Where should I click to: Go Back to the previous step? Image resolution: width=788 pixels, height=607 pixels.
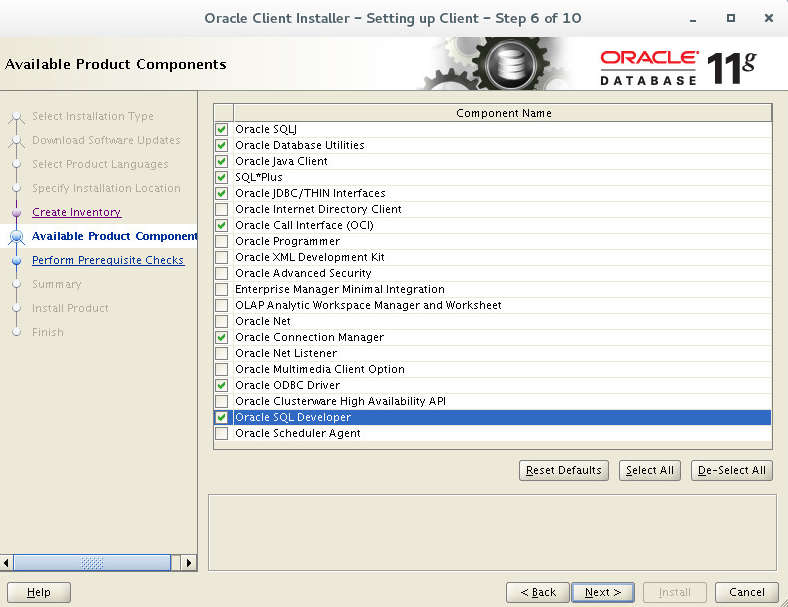[538, 592]
